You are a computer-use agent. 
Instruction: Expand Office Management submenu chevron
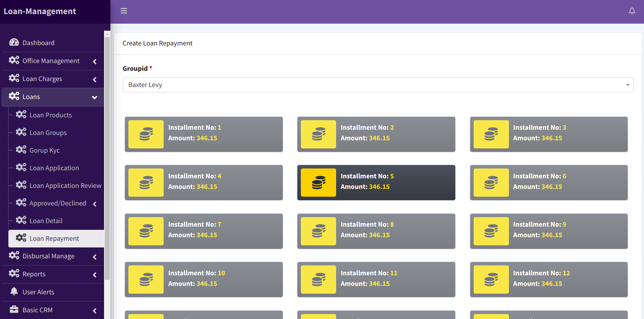click(95, 62)
